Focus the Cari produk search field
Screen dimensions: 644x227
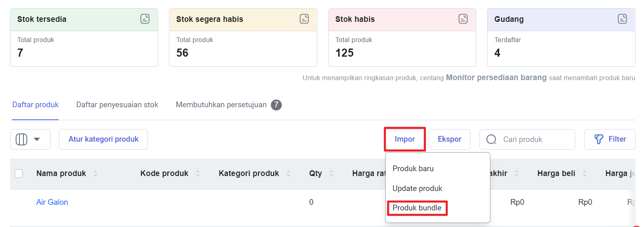pyautogui.click(x=527, y=139)
